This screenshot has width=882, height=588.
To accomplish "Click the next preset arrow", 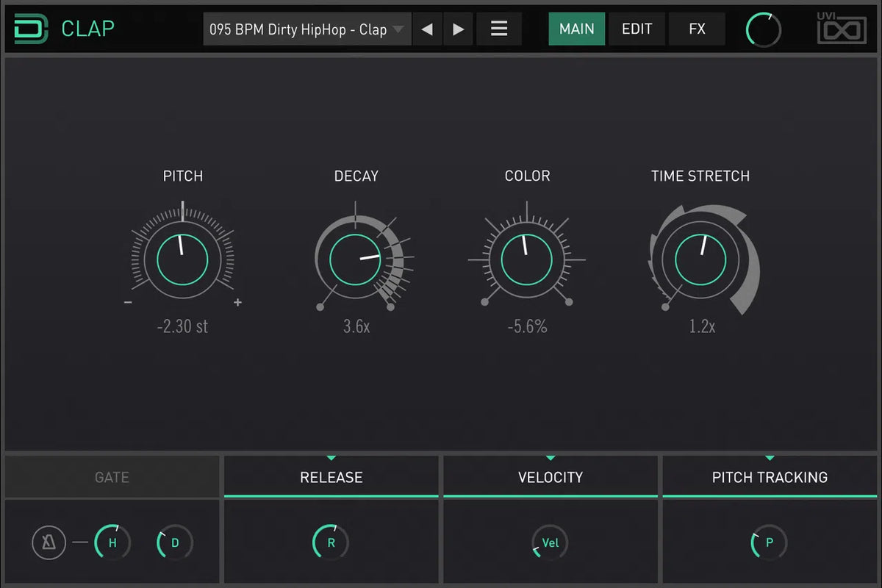I will click(x=459, y=29).
